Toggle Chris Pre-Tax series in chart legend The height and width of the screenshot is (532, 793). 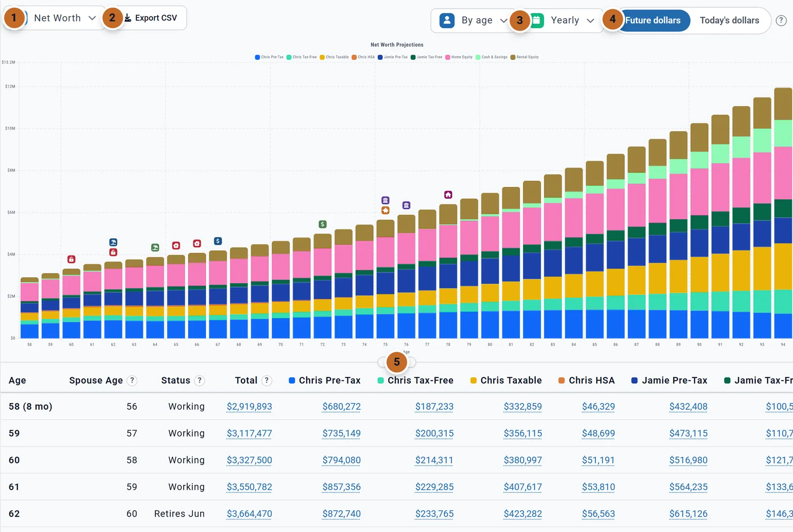(x=269, y=57)
